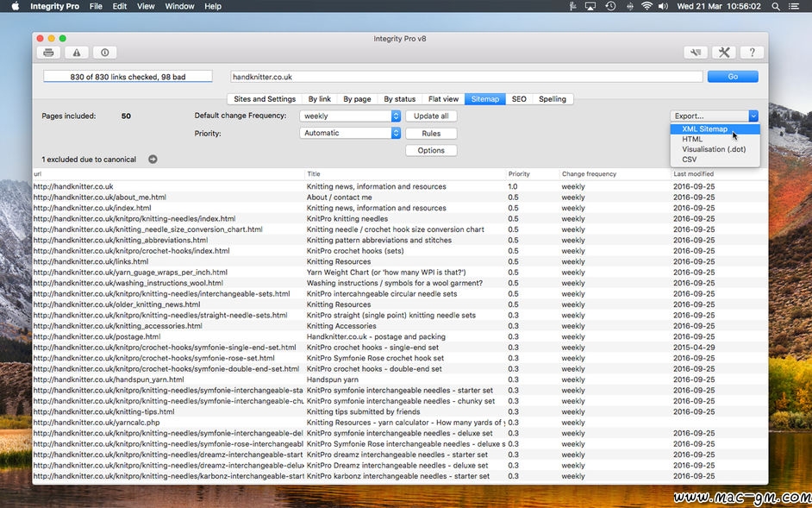Select row http://handknitter.co.uk/links.html
812x508 pixels.
pos(400,262)
